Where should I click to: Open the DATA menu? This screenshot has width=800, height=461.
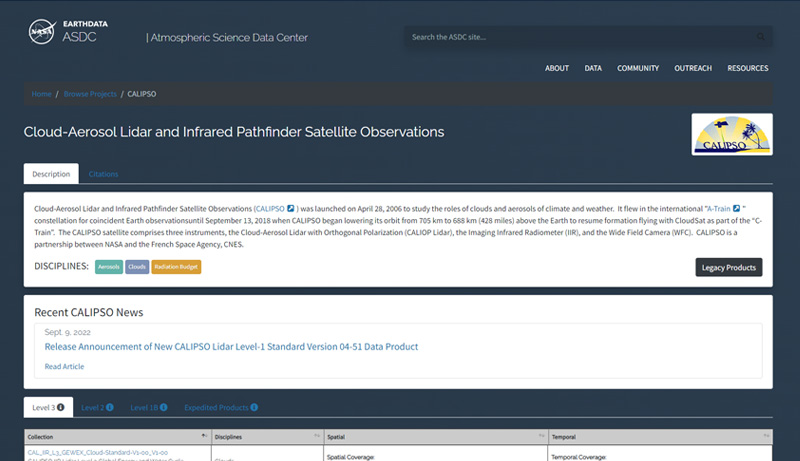593,68
